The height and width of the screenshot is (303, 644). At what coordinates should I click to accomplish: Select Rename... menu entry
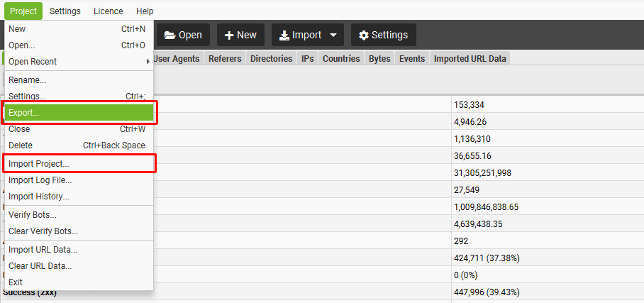[79, 80]
